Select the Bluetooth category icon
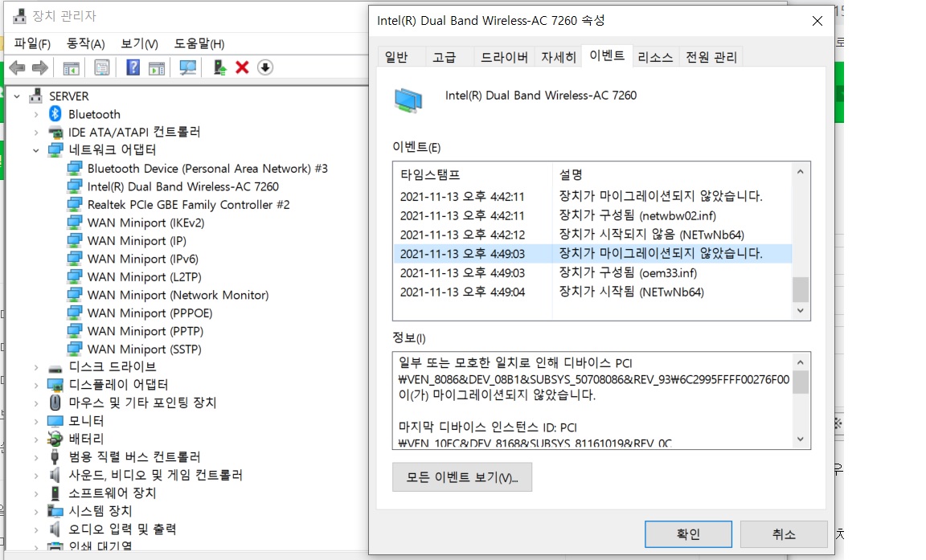926x560 pixels. click(55, 114)
